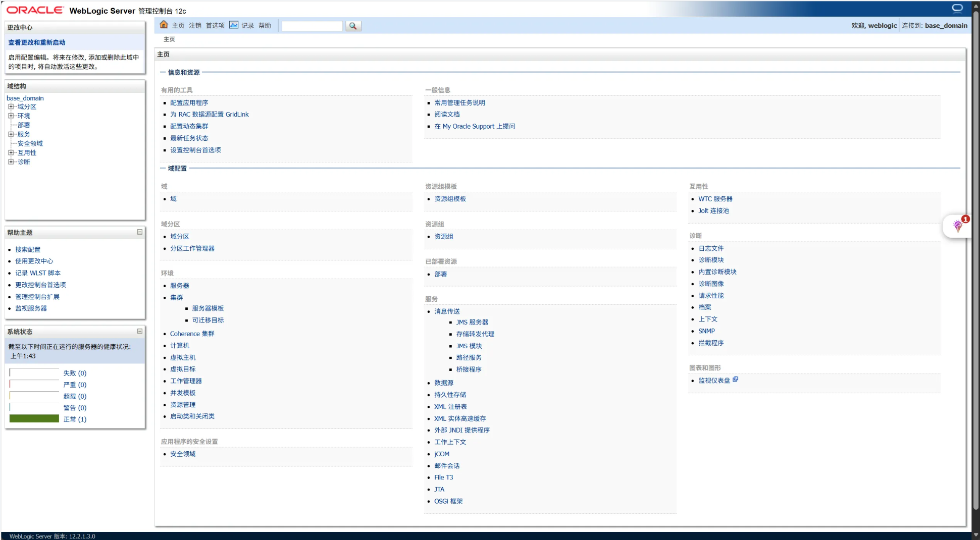
Task: Open 存储转发代理 link
Action: [475, 334]
